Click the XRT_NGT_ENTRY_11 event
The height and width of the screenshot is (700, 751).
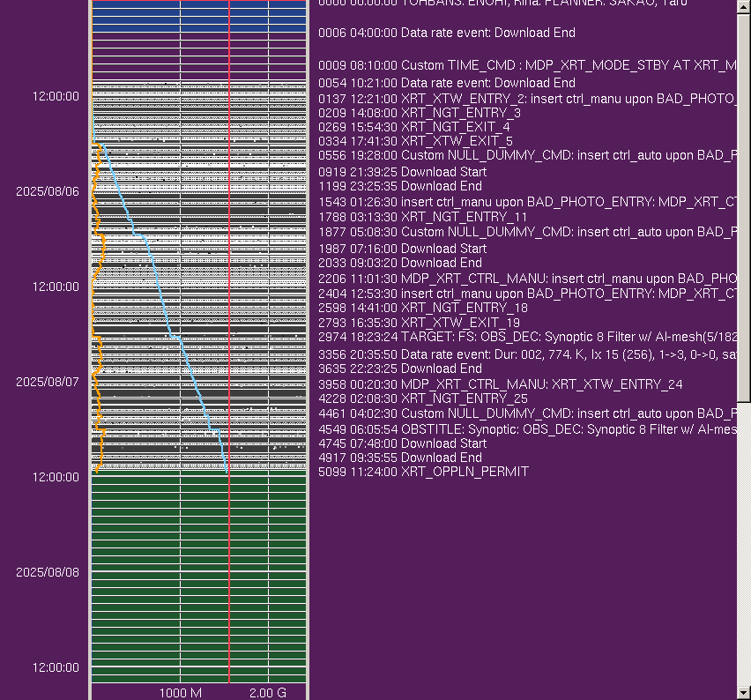(x=422, y=217)
